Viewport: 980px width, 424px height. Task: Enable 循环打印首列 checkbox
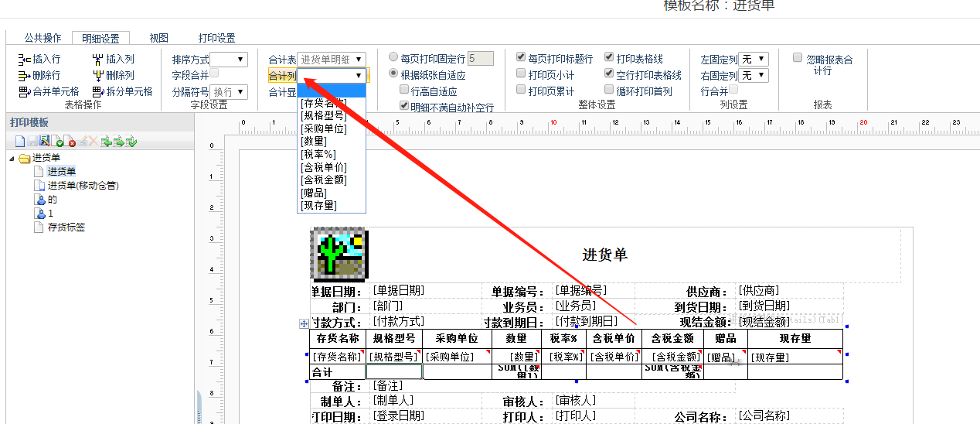pyautogui.click(x=609, y=90)
